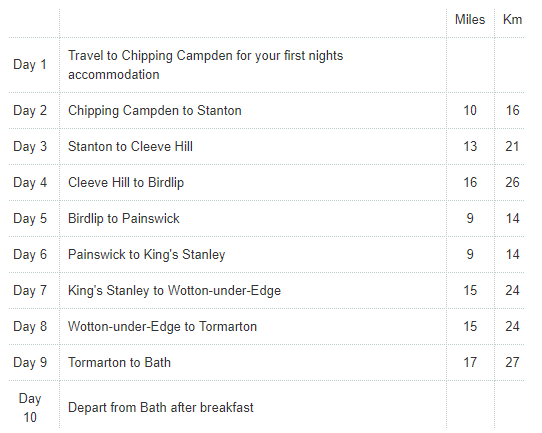
Task: Select the Day 1 row label
Action: click(30, 65)
